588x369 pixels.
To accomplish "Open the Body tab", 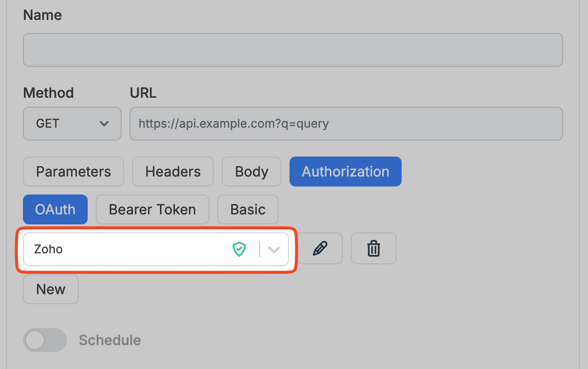I will click(251, 172).
